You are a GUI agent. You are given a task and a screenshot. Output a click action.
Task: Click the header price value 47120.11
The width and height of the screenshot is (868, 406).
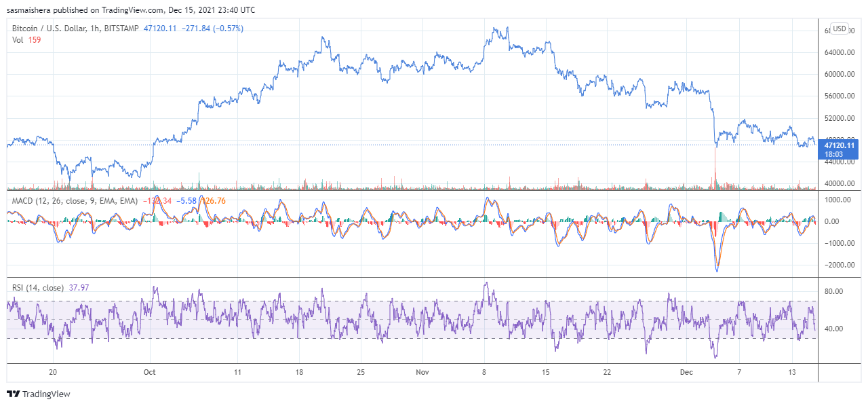tap(160, 29)
